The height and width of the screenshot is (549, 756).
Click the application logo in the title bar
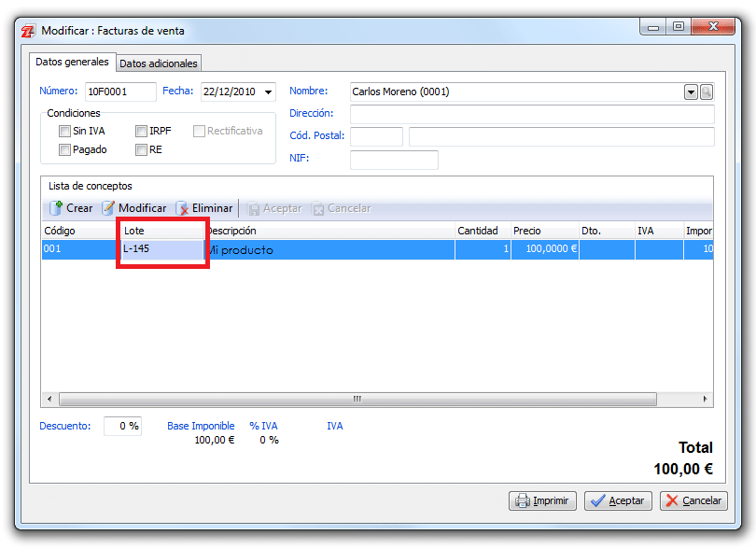[x=27, y=31]
